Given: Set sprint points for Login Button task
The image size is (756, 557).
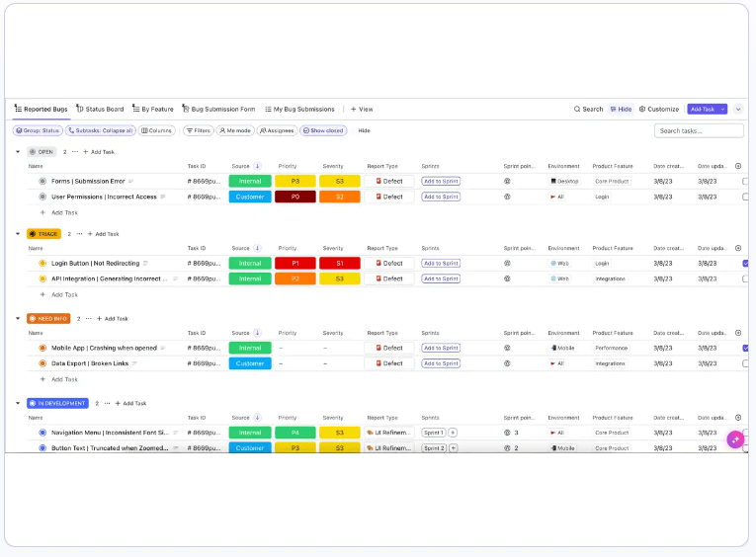Looking at the screenshot, I should click(507, 263).
